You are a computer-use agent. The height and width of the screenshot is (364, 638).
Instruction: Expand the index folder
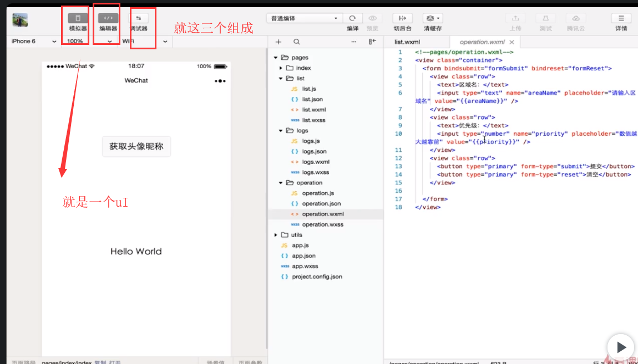(x=281, y=68)
